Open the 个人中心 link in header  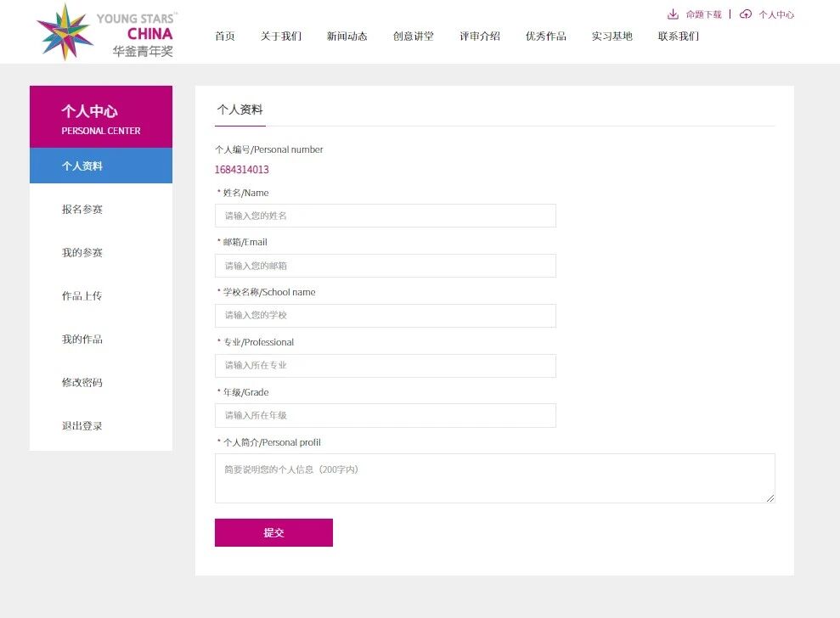(x=776, y=14)
